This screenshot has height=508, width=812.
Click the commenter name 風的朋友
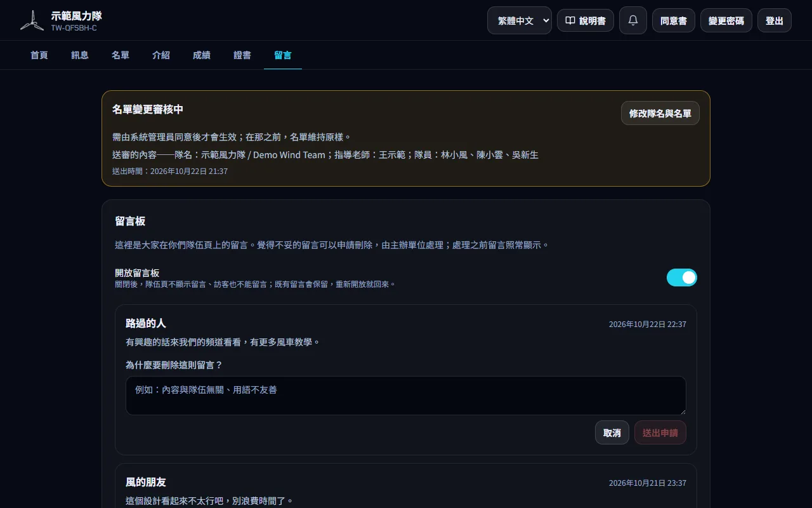click(x=146, y=482)
